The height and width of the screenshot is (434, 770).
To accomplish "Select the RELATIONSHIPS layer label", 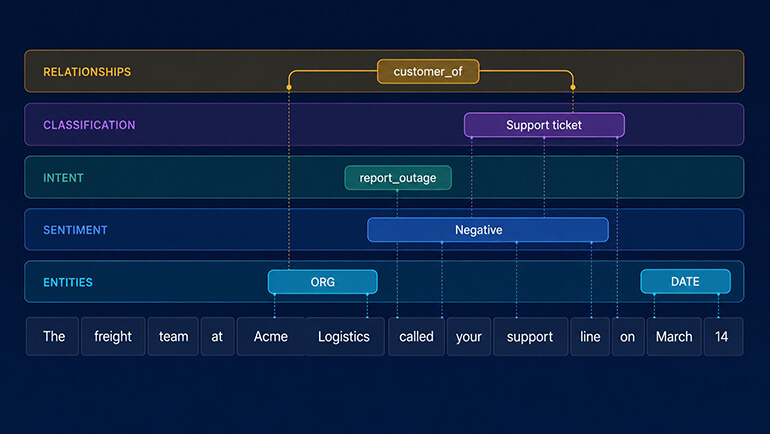I will [x=87, y=72].
